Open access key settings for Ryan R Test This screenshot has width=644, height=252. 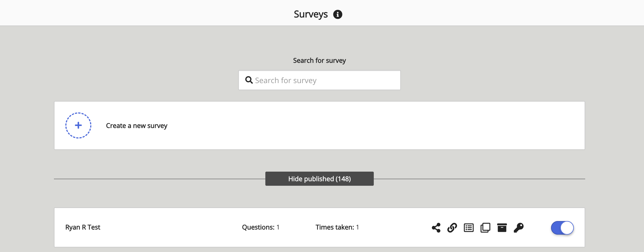click(519, 228)
